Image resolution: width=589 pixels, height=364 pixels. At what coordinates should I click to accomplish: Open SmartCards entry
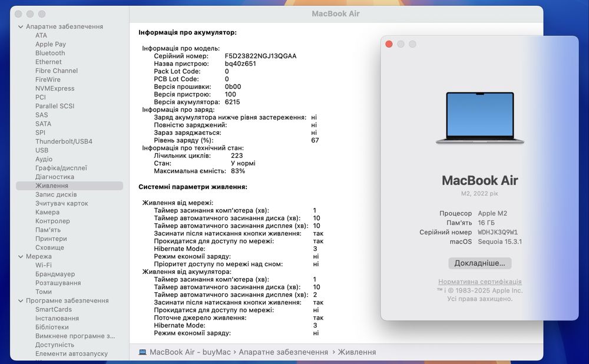click(54, 310)
